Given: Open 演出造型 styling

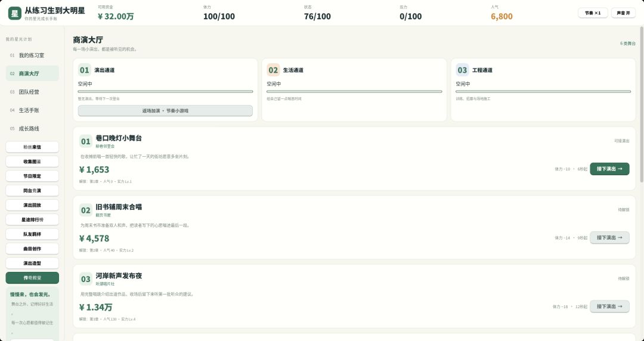Looking at the screenshot, I should tap(32, 263).
